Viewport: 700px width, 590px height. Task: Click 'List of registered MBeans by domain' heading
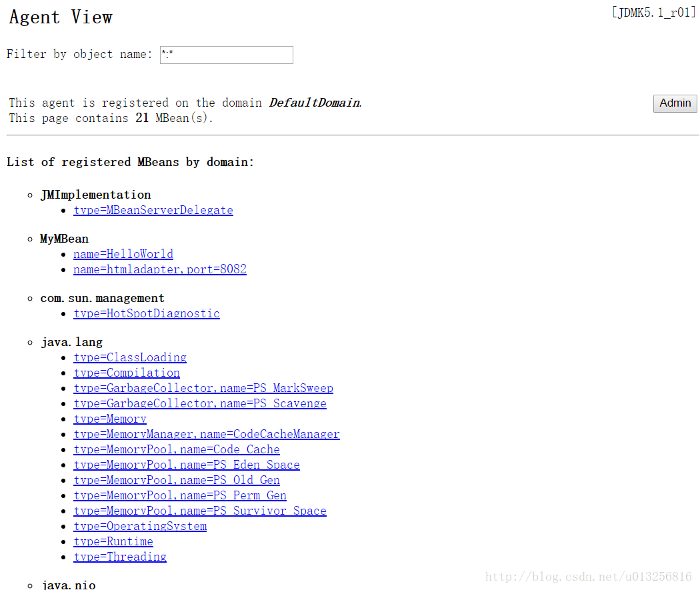click(x=131, y=162)
